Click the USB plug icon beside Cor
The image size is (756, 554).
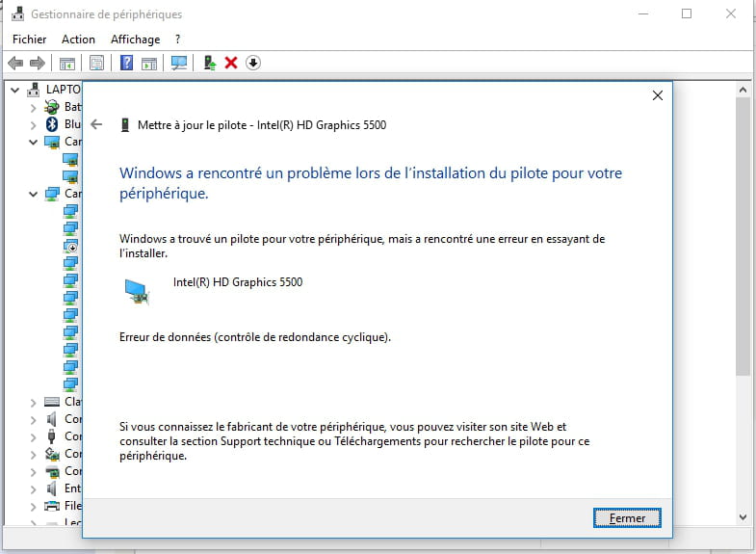coord(52,435)
